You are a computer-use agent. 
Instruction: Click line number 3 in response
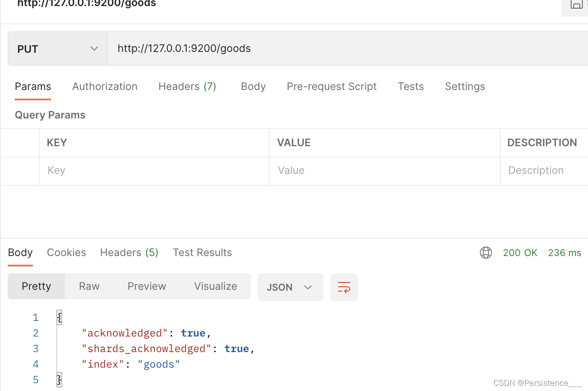tap(35, 349)
